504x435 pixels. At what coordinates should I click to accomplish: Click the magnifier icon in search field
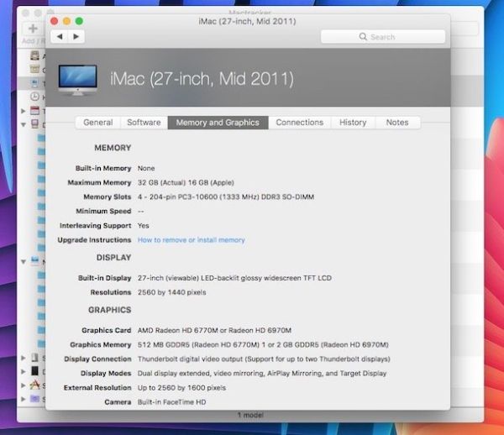(x=363, y=37)
